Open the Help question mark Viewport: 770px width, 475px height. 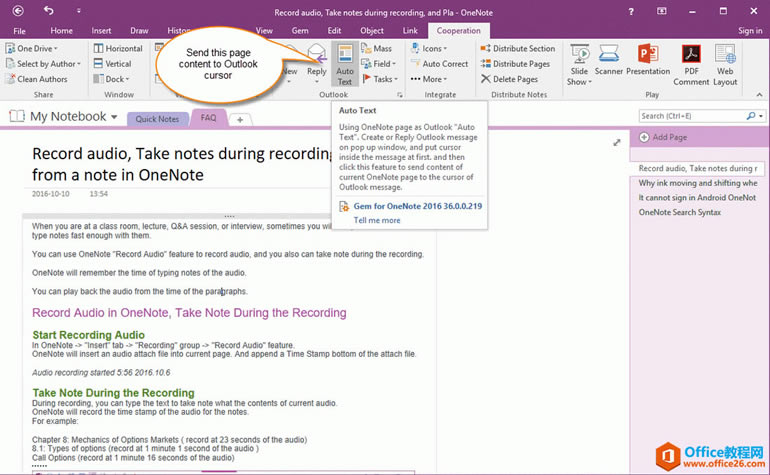point(631,11)
